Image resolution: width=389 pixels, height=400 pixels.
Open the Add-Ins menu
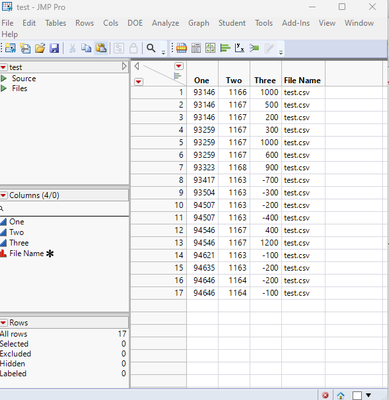[x=295, y=23]
